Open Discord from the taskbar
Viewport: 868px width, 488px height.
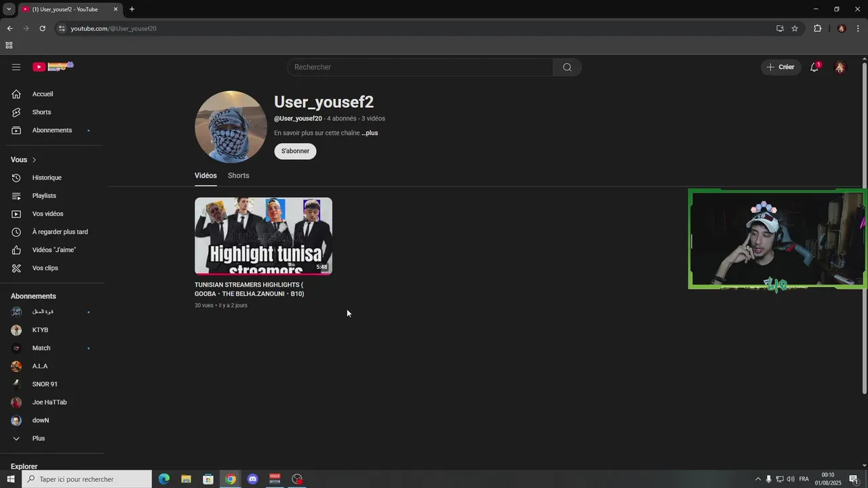[253, 479]
